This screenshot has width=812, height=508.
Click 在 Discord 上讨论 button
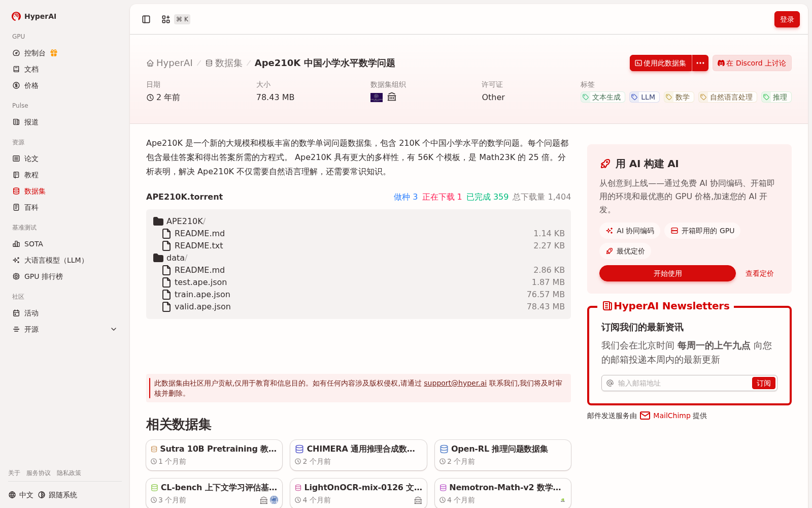[x=752, y=63]
